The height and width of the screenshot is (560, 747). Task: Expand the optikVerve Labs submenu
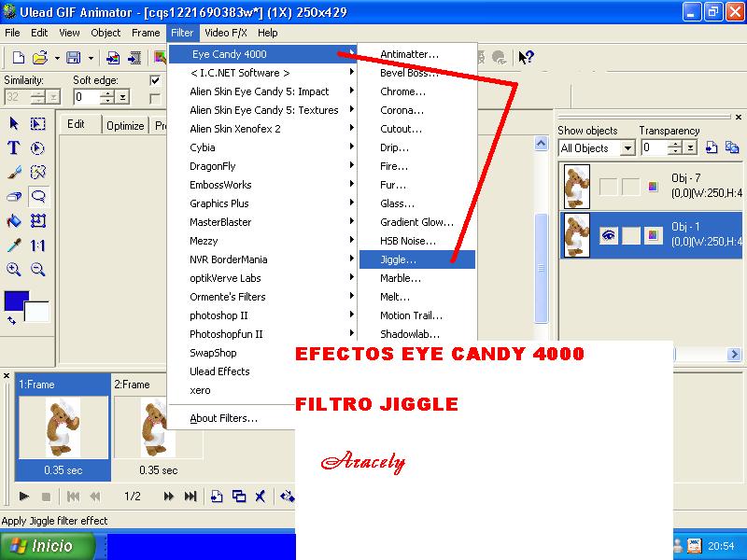(262, 278)
